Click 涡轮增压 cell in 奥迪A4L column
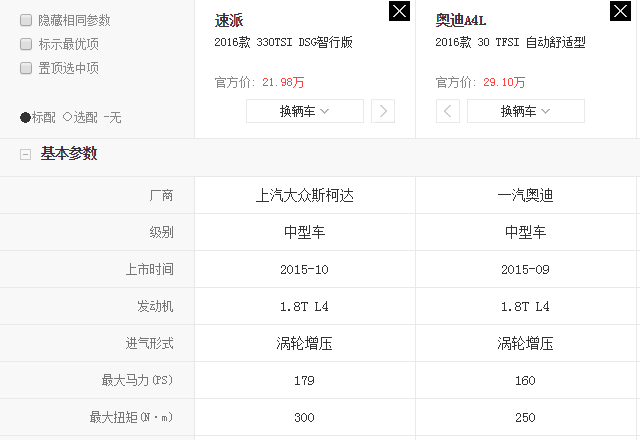 [x=525, y=343]
